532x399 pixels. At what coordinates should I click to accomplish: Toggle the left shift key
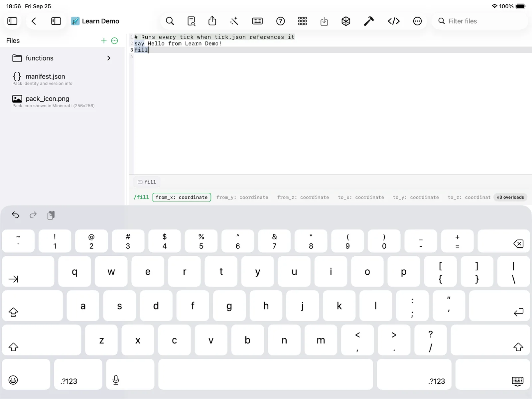(42, 340)
